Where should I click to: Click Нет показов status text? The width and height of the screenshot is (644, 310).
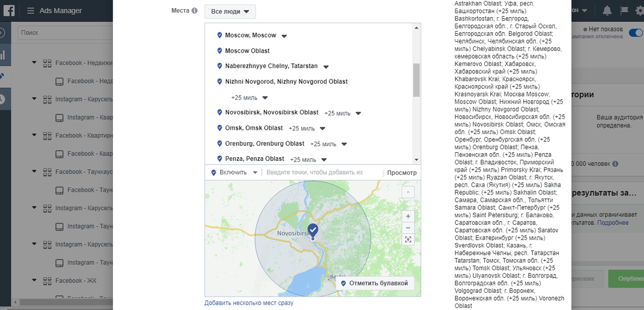coord(605,29)
